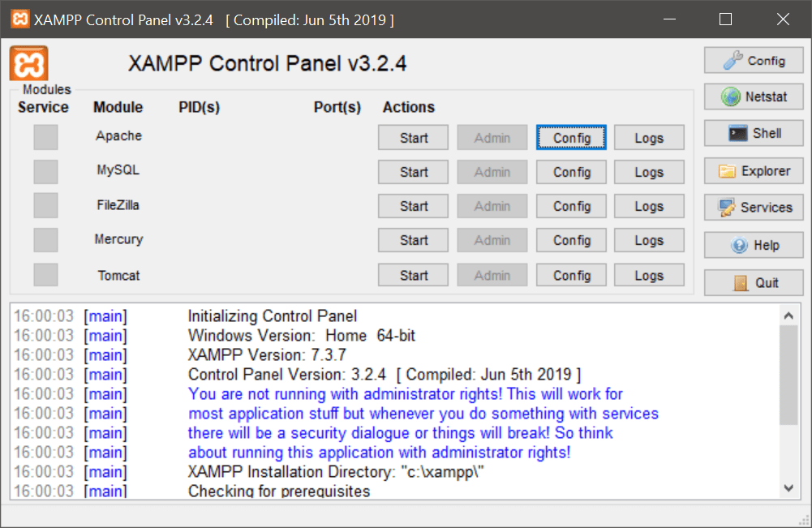Toggle the MySQL service checkbox
This screenshot has width=812, height=528.
click(x=45, y=171)
